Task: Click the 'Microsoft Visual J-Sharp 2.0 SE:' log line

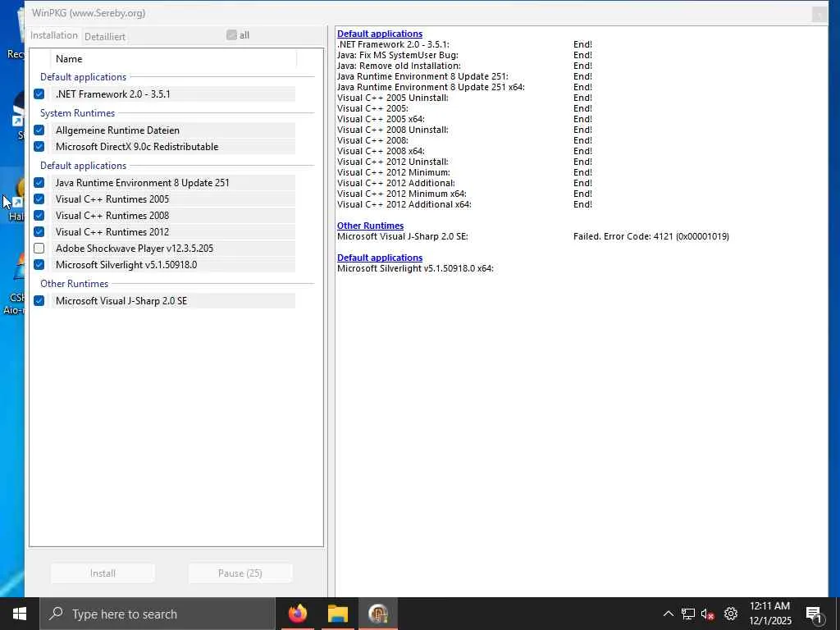Action: pos(403,236)
